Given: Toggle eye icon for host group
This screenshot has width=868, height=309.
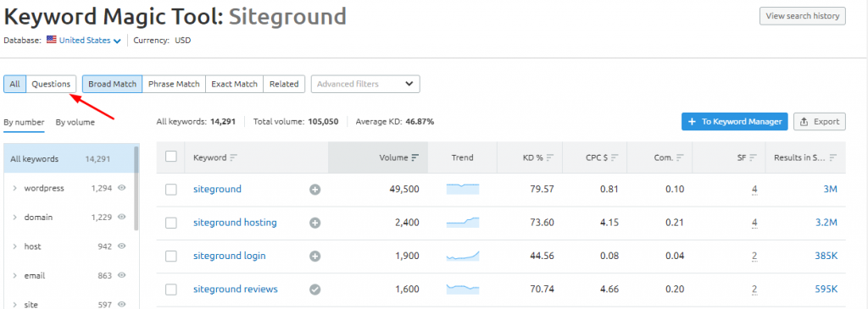Looking at the screenshot, I should 122,246.
